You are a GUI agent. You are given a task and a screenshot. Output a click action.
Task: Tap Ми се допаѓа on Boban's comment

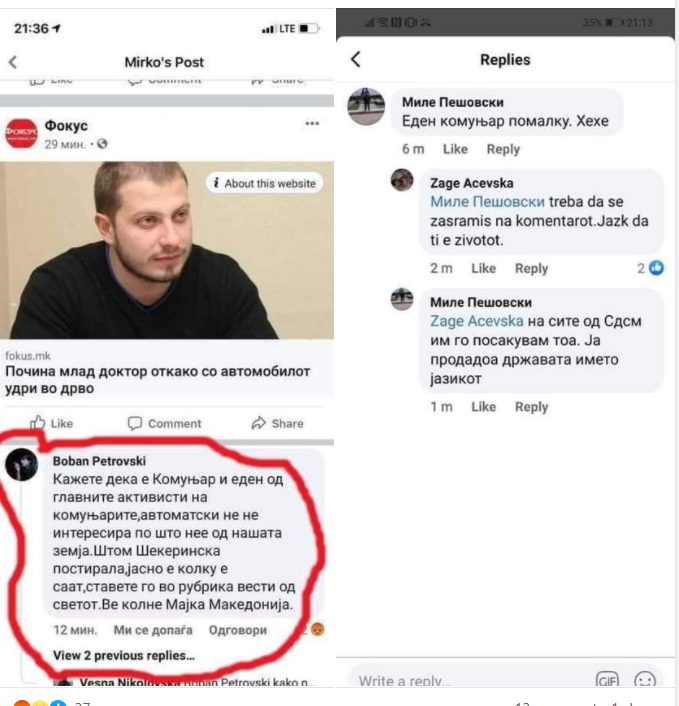153,630
